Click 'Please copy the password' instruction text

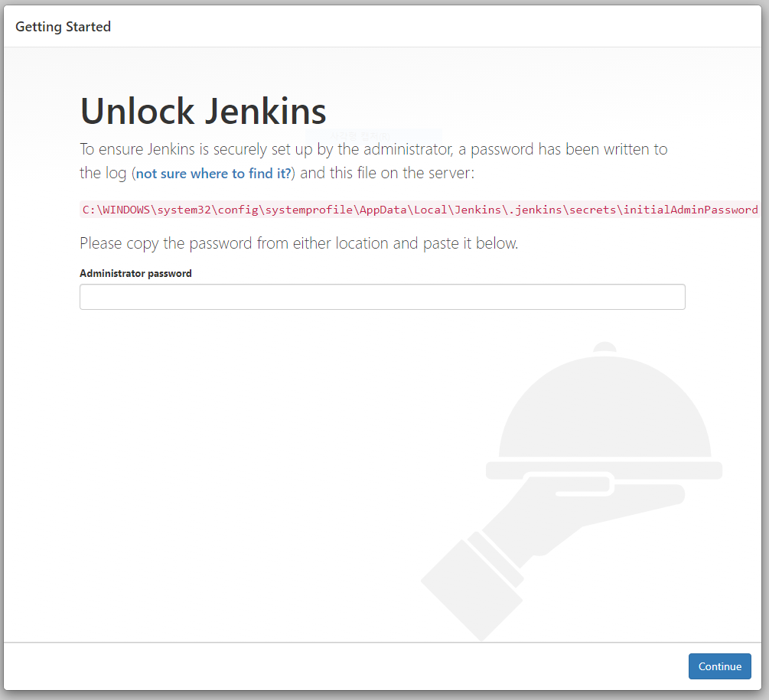point(298,243)
